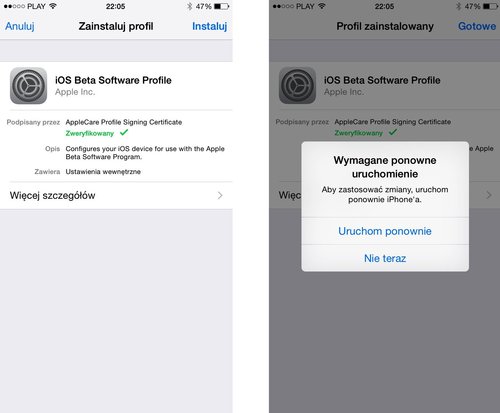The image size is (500, 413).
Task: Tap Bluetooth icon in left status bar
Action: [x=190, y=6]
